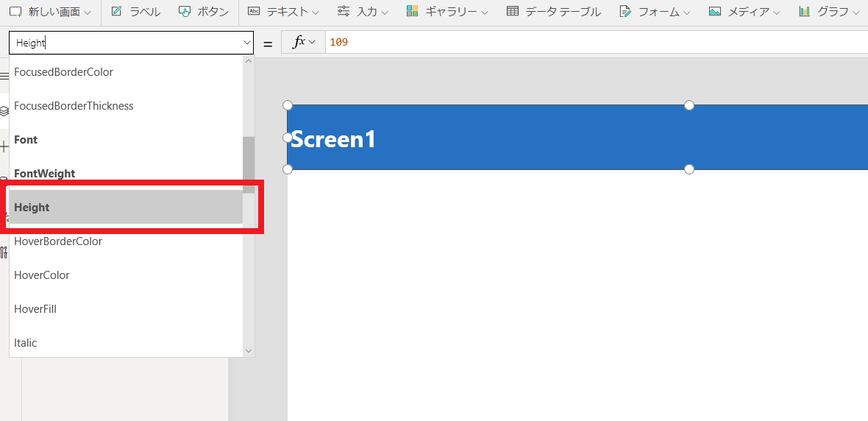Click the hamburger menu icon in sidebar
Image resolution: width=868 pixels, height=421 pixels.
click(4, 76)
